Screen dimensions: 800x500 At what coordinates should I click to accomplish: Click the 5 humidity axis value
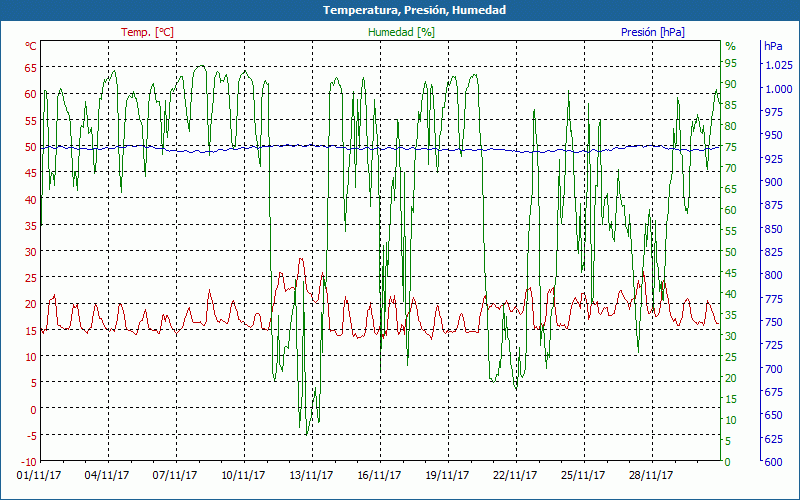tap(728, 441)
